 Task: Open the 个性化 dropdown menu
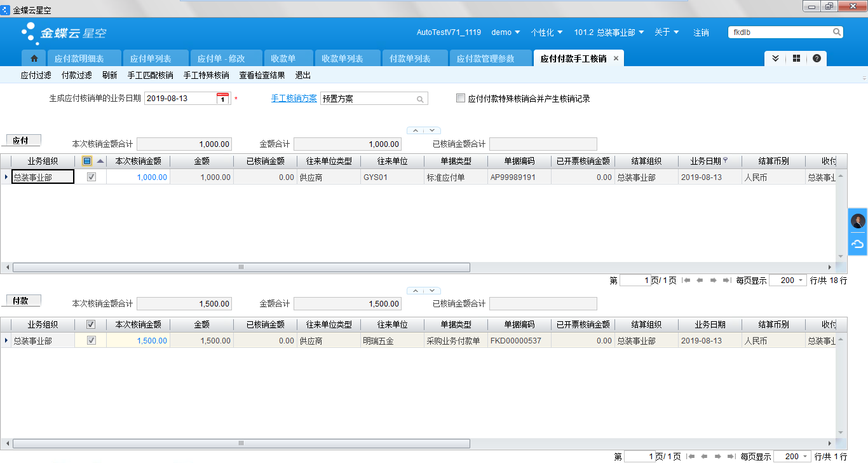click(546, 32)
